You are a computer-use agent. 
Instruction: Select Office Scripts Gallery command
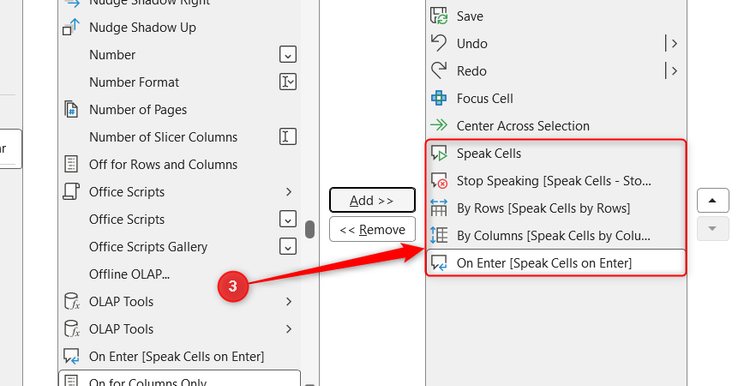point(179,247)
